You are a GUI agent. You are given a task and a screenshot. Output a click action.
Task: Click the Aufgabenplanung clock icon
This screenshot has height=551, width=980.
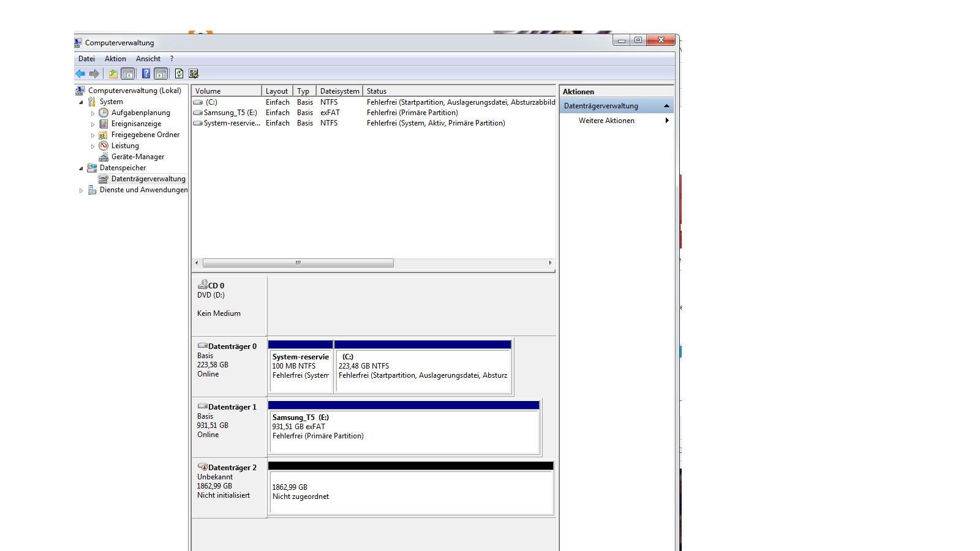point(104,113)
